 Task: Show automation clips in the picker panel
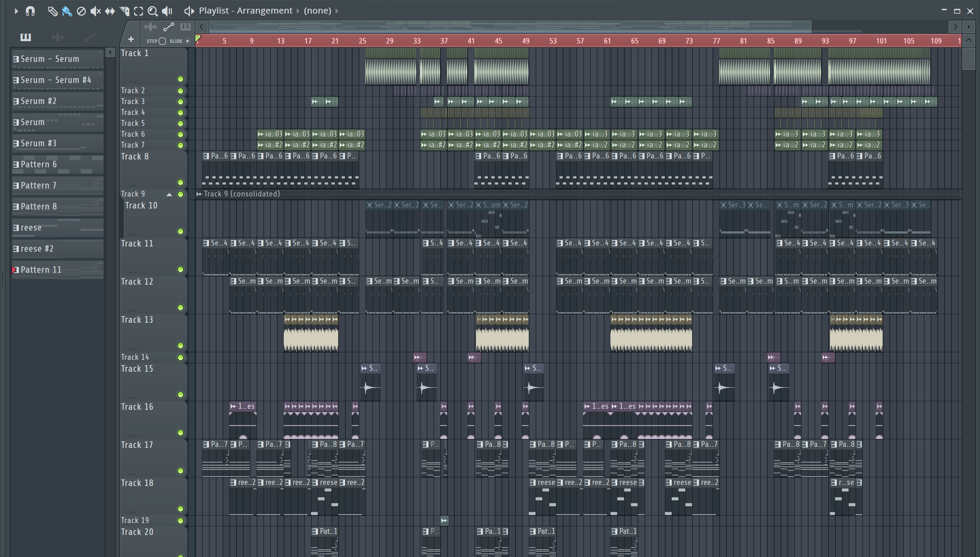click(89, 37)
